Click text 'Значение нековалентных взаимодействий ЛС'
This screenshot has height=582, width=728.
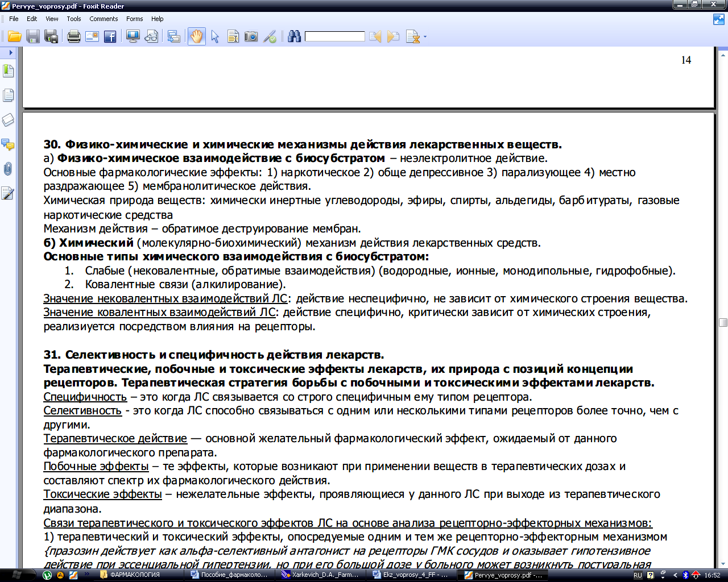coord(166,299)
